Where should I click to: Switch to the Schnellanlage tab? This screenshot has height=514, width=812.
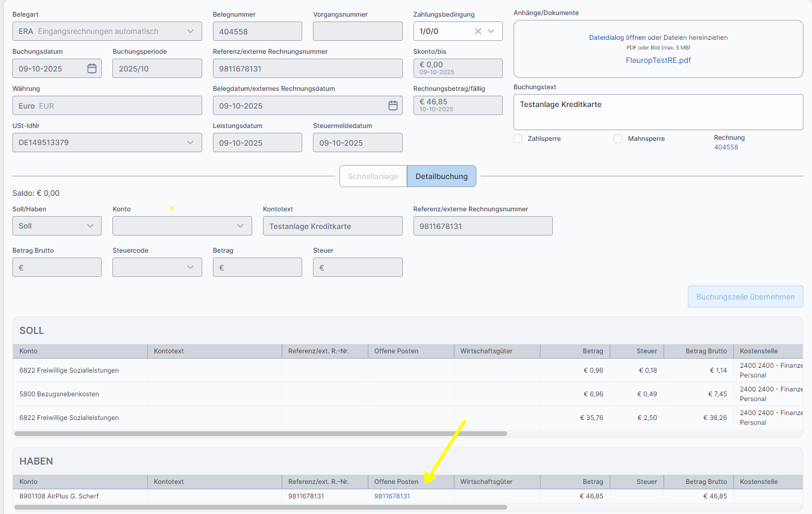pos(373,176)
